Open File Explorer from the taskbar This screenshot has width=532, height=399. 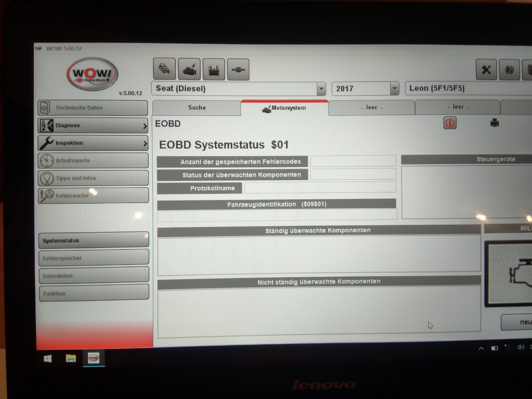71,358
